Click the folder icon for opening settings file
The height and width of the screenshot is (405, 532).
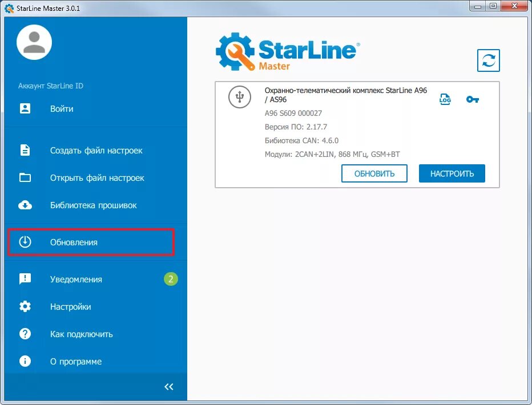pos(25,177)
